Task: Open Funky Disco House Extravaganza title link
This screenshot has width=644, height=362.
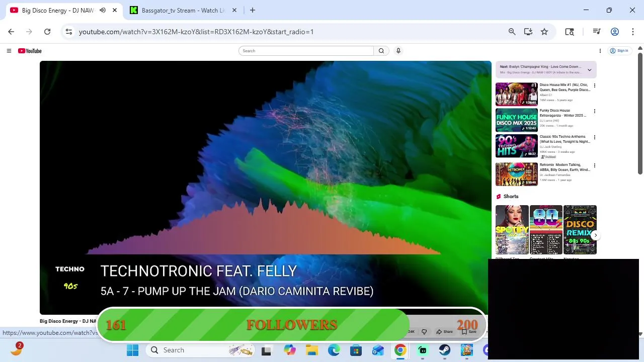Action: click(562, 113)
